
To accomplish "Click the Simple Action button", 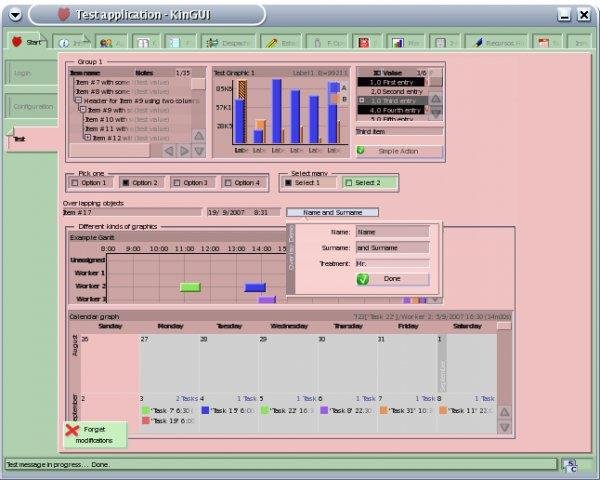I will click(399, 151).
